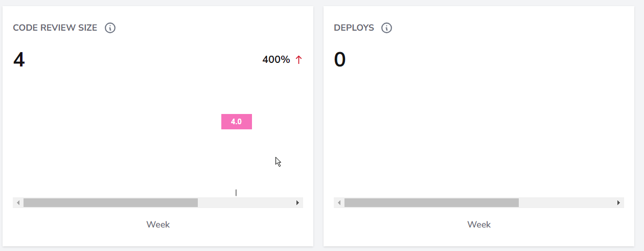Click the Deploys 0 metric value
The height and width of the screenshot is (251, 644).
click(340, 60)
